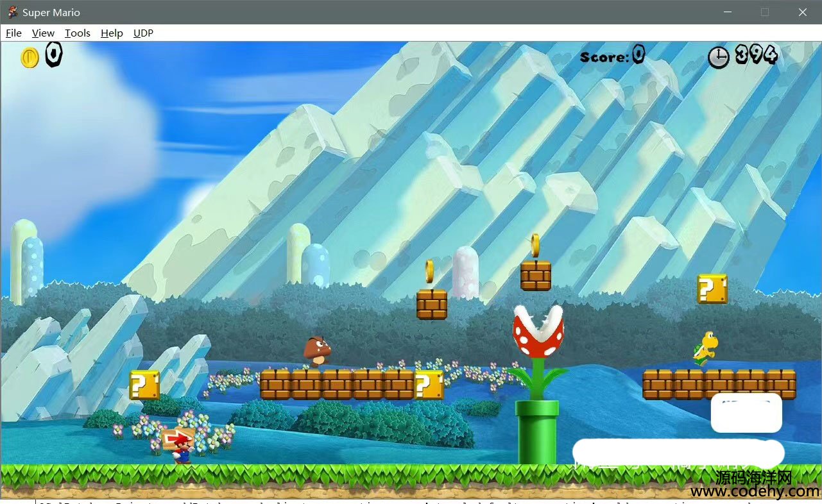822x504 pixels.
Task: Click the green warp pipe
Action: point(537,432)
